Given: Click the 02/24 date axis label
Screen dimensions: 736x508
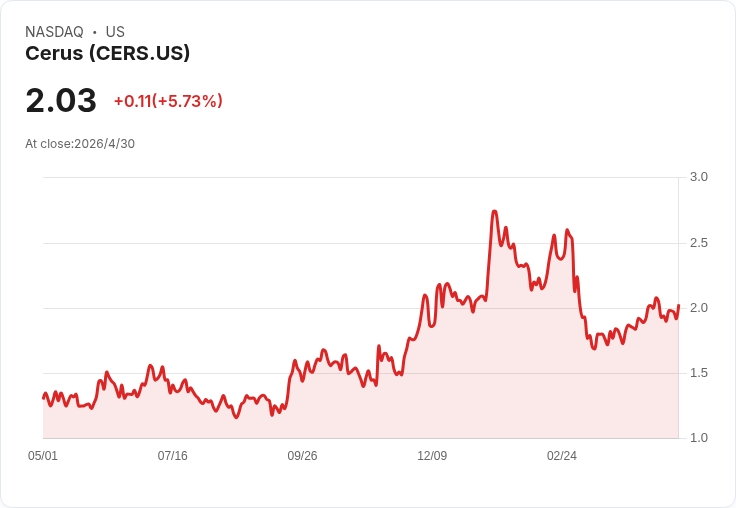Looking at the screenshot, I should click(x=562, y=456).
